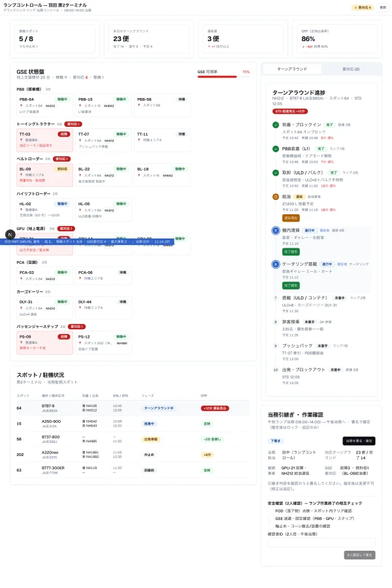Image resolution: width=392 pixels, height=588 pixels.
Task: Select the DLY-44 cargo dolly card
Action: point(103,308)
